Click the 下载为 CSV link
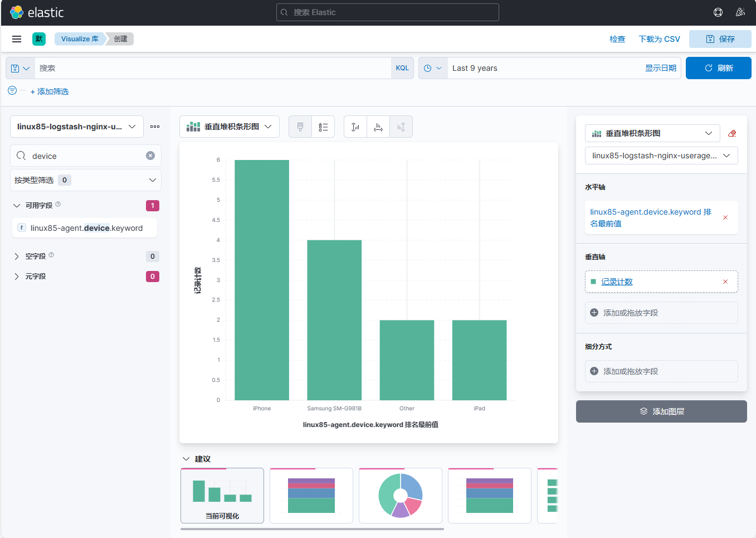The height and width of the screenshot is (538, 756). (x=659, y=39)
